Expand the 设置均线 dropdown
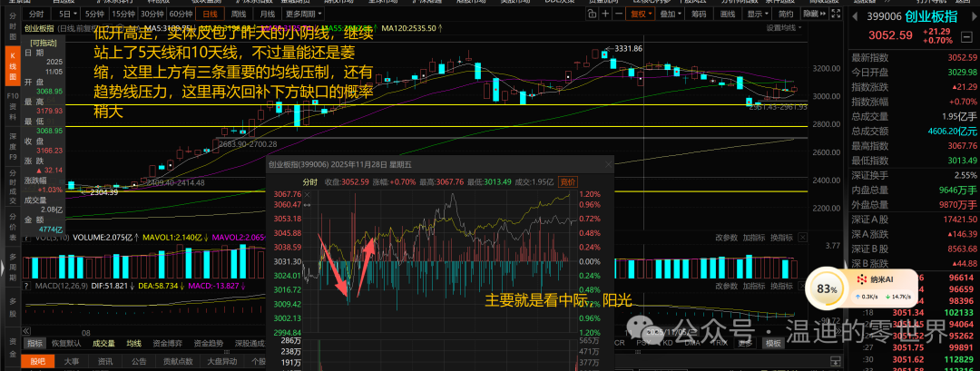This screenshot has width=980, height=371. click(784, 27)
